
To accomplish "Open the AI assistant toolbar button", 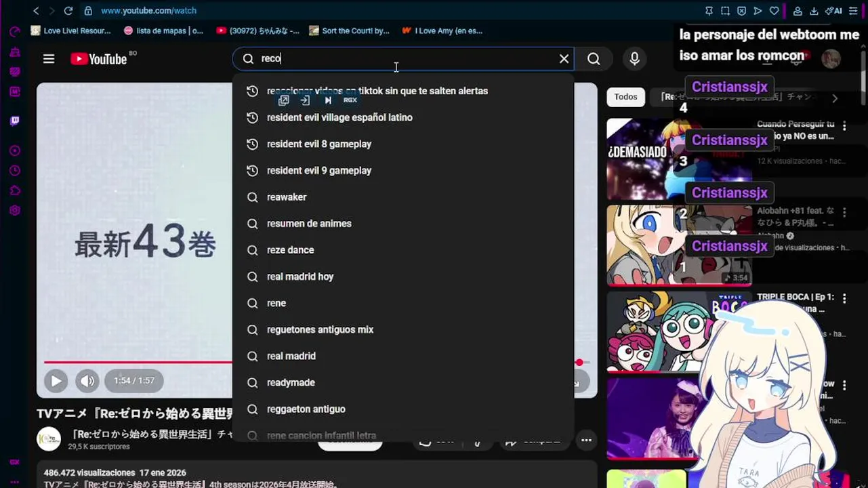I will 833,11.
